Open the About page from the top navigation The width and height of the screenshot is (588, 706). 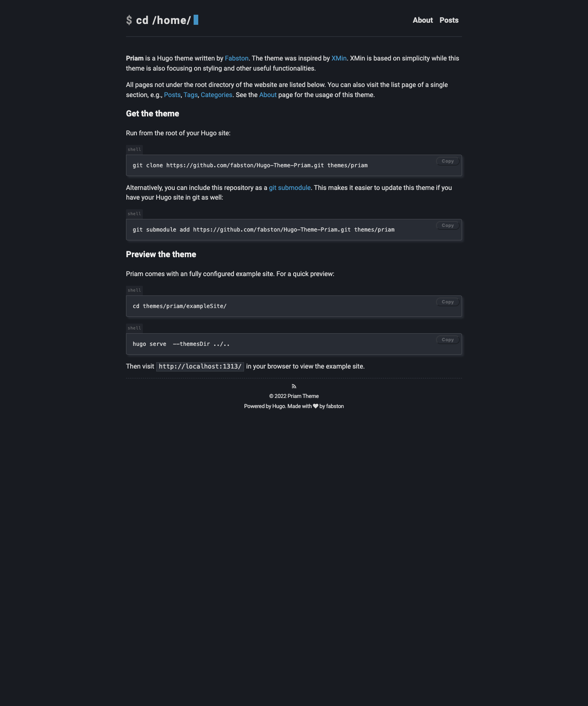pos(422,20)
